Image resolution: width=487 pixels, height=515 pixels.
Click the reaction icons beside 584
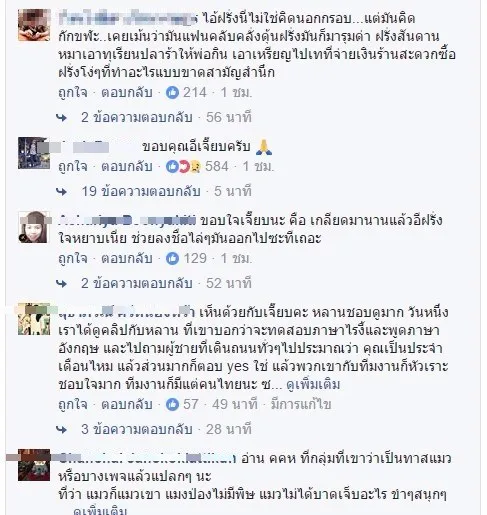(183, 166)
